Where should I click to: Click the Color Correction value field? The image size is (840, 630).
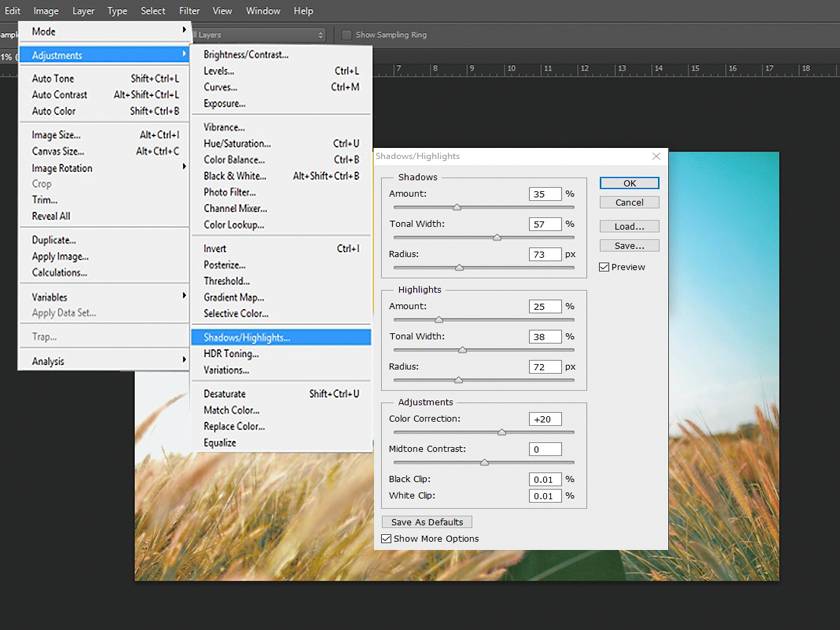[545, 419]
